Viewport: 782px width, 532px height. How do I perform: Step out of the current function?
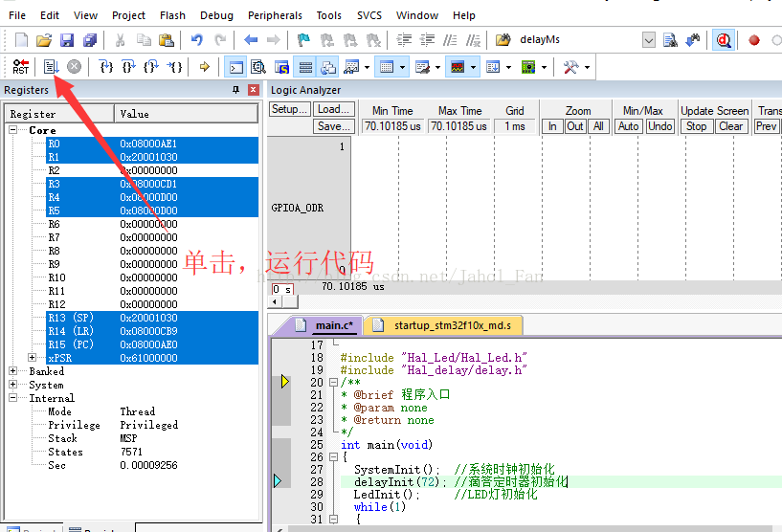(x=151, y=66)
